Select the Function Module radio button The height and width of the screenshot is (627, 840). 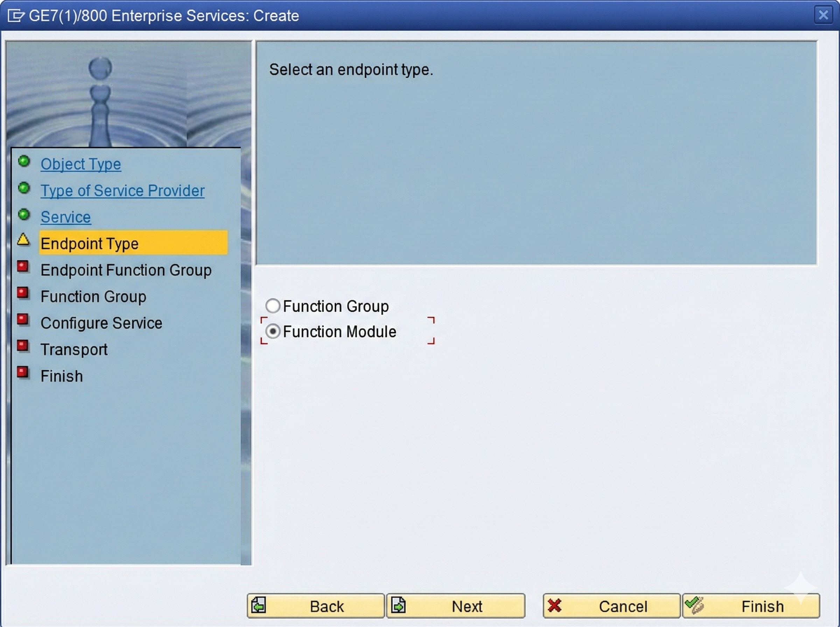tap(273, 331)
